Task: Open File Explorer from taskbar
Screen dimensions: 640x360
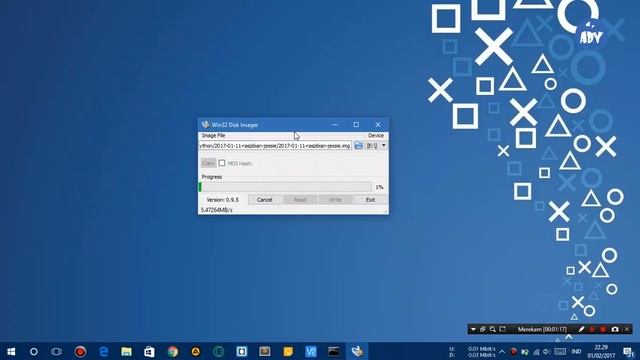Action: tap(127, 351)
